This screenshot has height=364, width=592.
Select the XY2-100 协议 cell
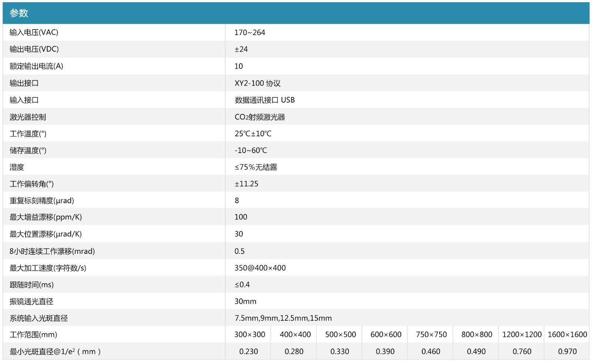(258, 83)
